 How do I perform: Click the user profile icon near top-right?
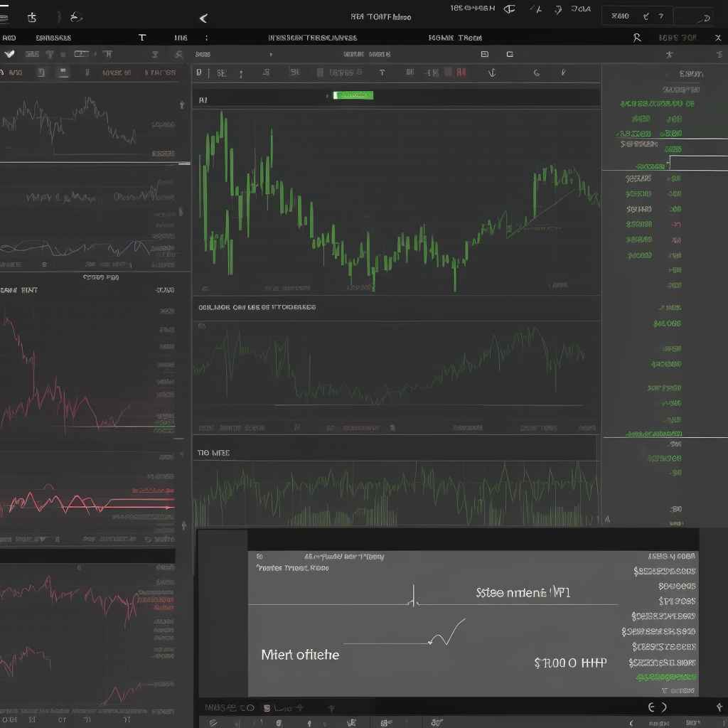[x=636, y=38]
